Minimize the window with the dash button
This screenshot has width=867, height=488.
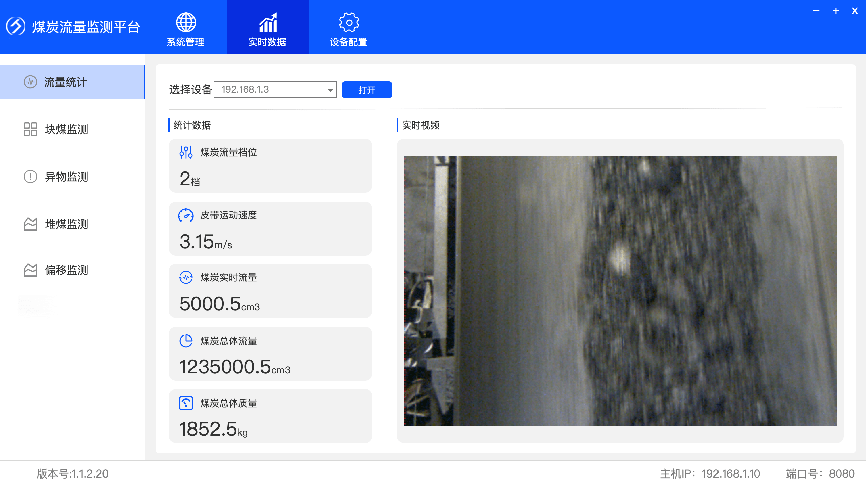point(816,10)
